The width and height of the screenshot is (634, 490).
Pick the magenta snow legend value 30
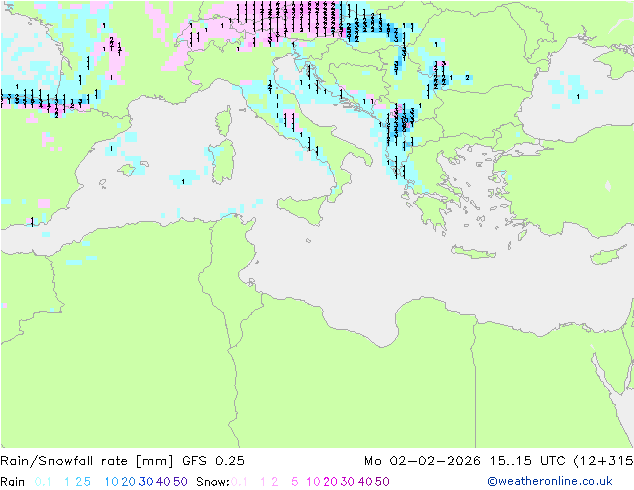tap(347, 482)
